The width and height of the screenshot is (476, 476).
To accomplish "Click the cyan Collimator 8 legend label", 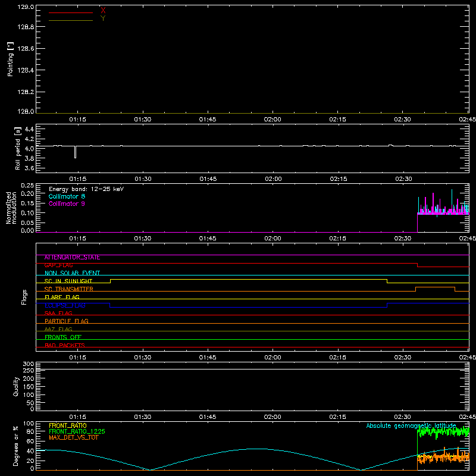I will point(67,196).
